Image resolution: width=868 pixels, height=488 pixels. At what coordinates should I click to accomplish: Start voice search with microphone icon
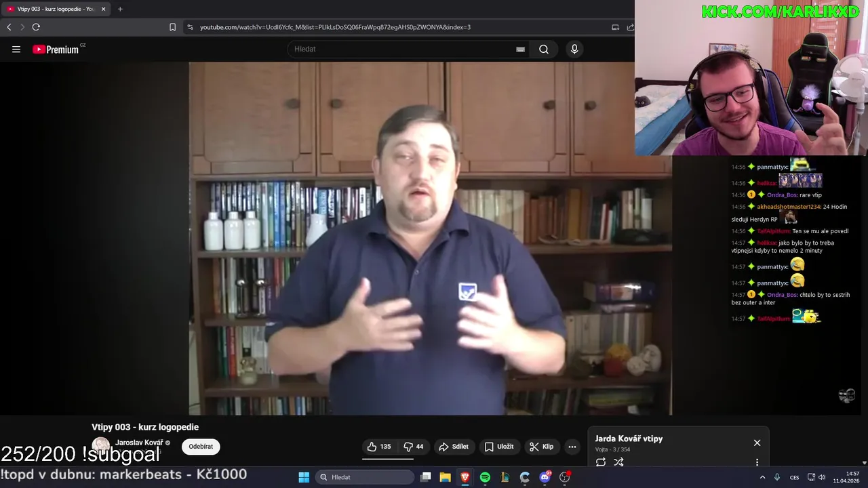click(574, 49)
